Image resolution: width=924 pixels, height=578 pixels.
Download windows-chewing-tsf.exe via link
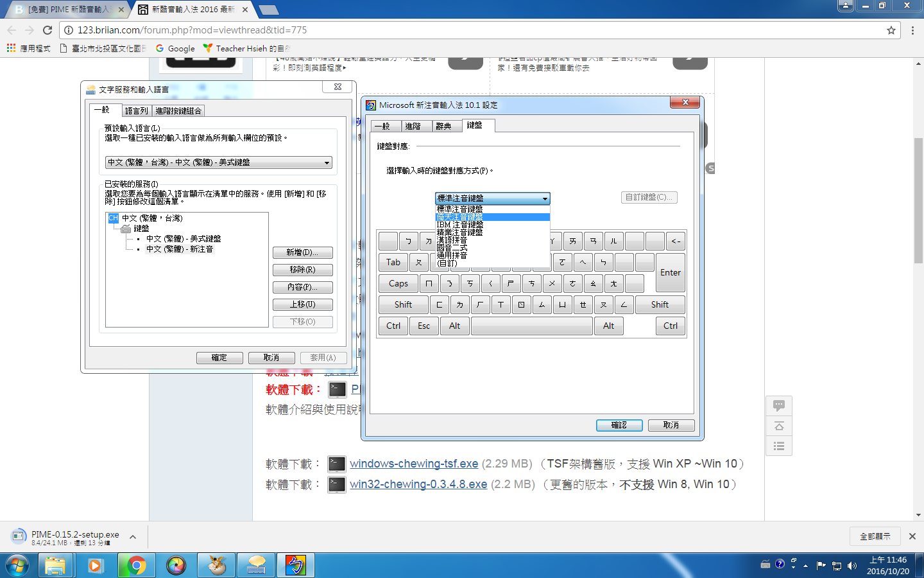[x=414, y=464]
